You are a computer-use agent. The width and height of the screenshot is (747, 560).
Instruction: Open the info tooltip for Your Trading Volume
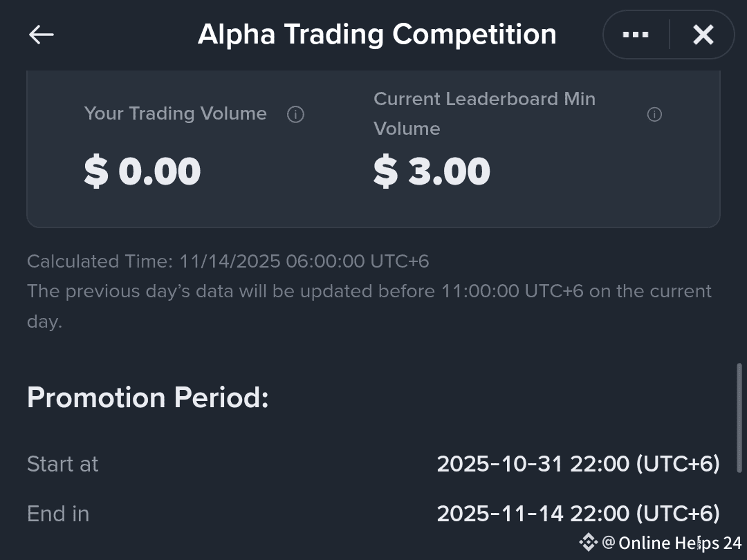click(x=295, y=114)
